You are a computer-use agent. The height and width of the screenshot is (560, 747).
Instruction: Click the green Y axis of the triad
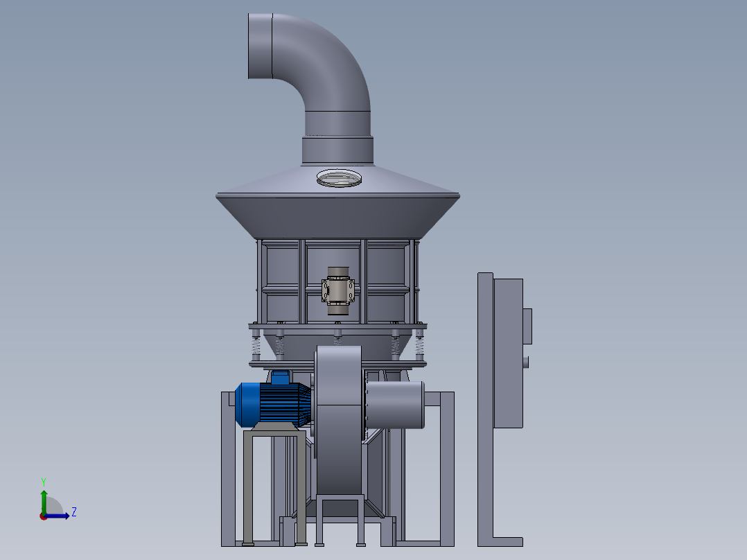point(44,501)
